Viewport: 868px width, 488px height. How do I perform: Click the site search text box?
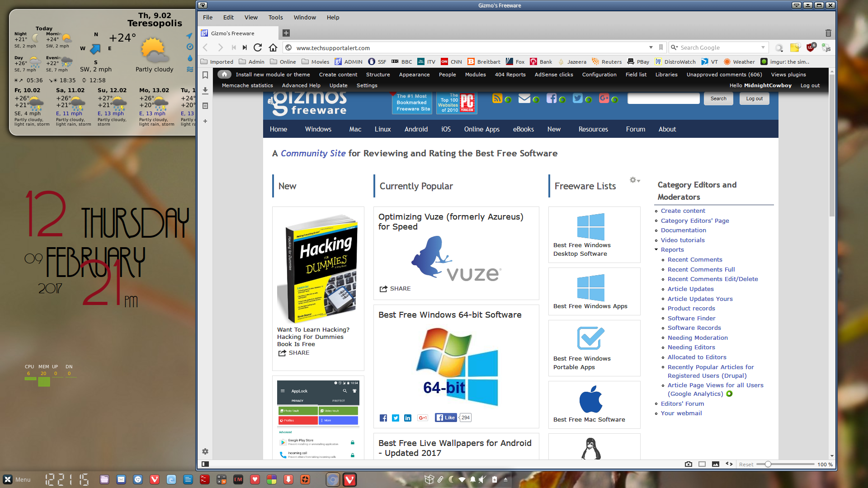pyautogui.click(x=664, y=99)
